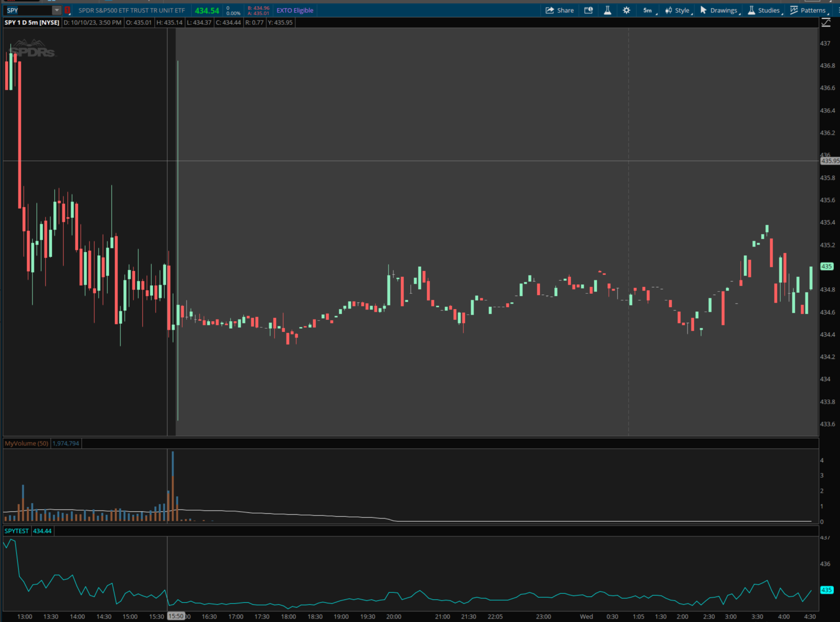
Task: Expand the 5m timeframe selector
Action: (x=649, y=10)
